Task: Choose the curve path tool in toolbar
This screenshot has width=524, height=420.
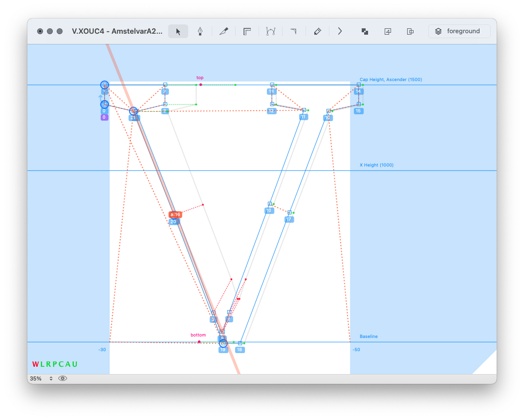Action: [271, 31]
